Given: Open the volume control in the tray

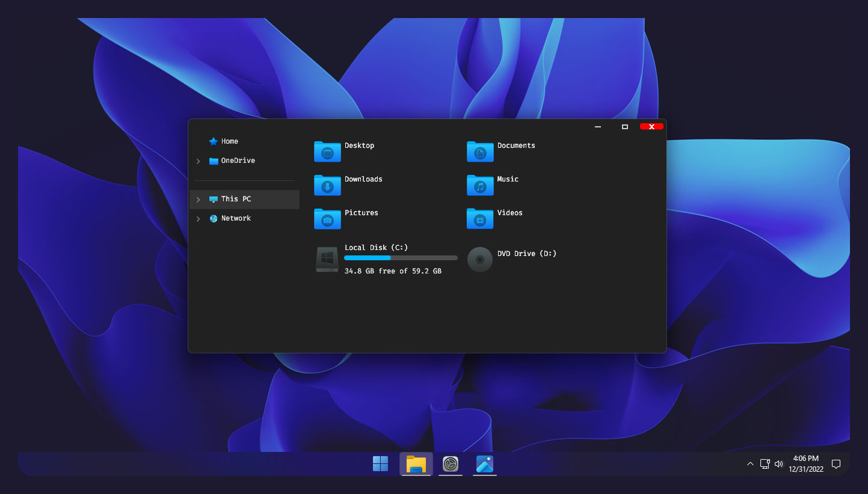Looking at the screenshot, I should click(x=779, y=464).
